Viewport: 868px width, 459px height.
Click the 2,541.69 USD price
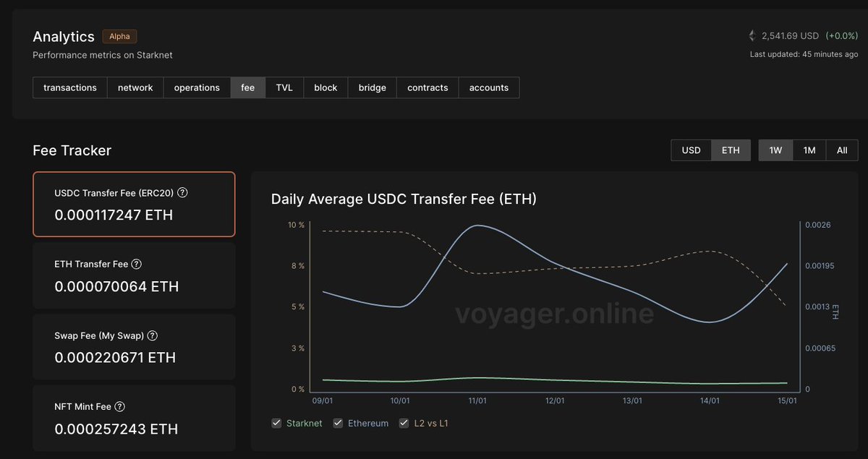pos(790,35)
